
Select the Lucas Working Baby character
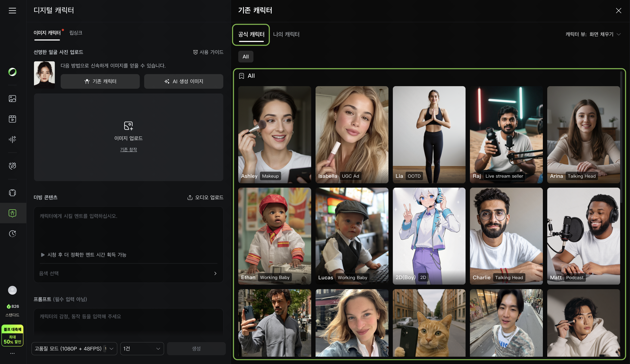(352, 236)
